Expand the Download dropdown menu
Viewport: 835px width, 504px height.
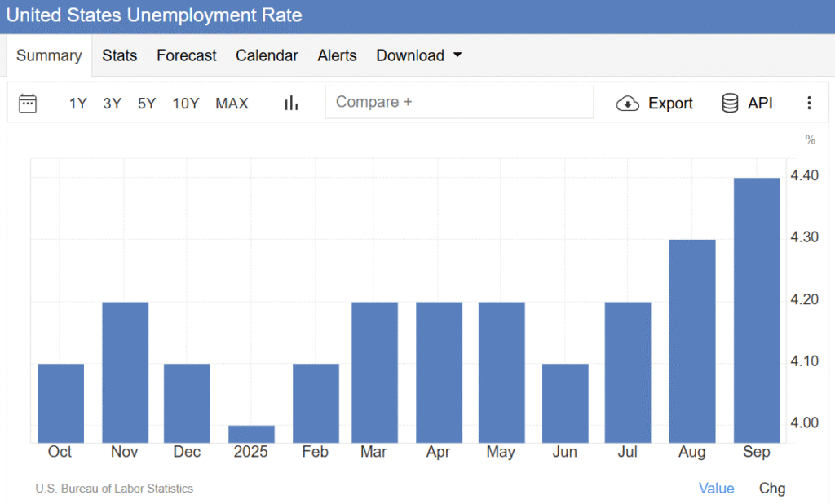pos(419,55)
